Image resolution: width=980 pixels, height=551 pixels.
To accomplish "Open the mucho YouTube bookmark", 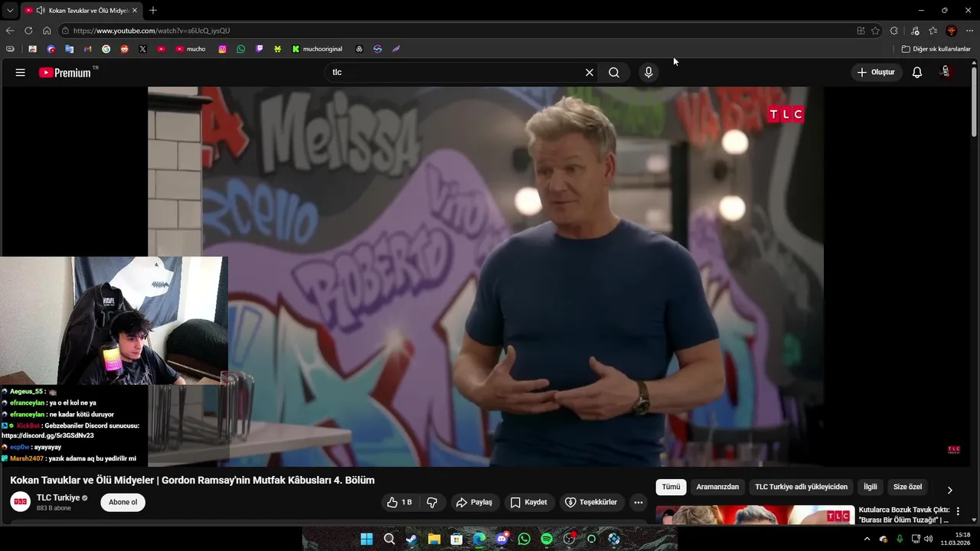I will pyautogui.click(x=191, y=49).
